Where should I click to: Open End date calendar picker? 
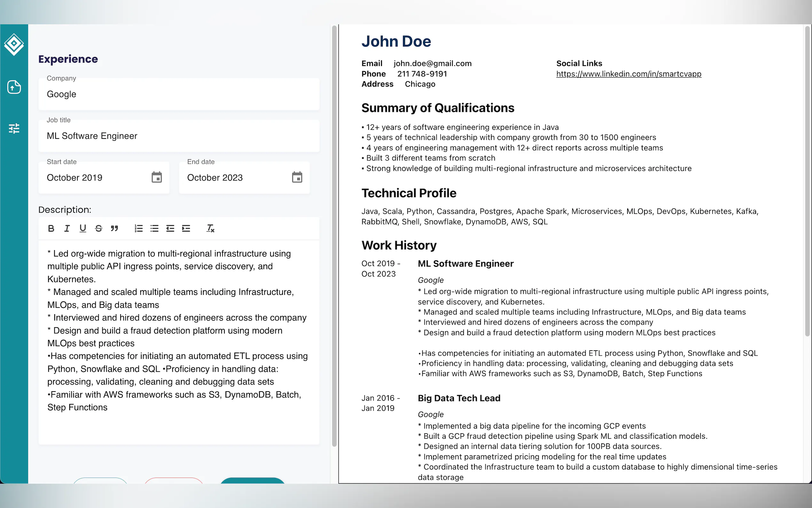tap(297, 178)
